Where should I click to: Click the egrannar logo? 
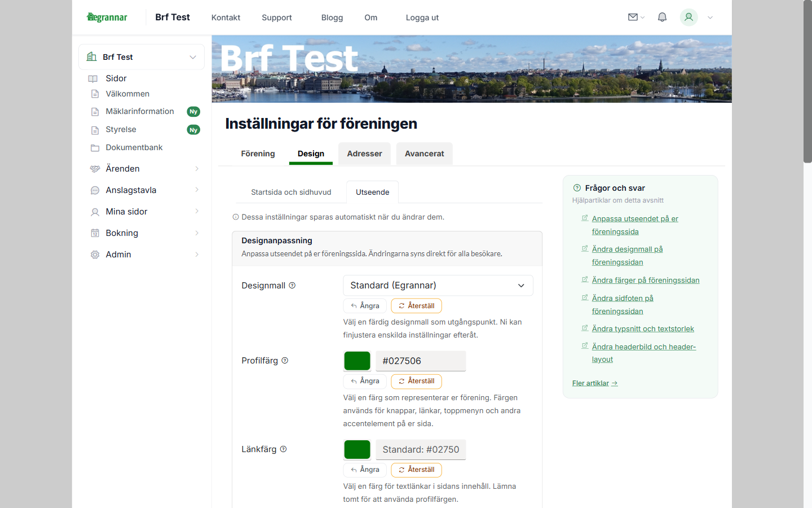point(107,17)
